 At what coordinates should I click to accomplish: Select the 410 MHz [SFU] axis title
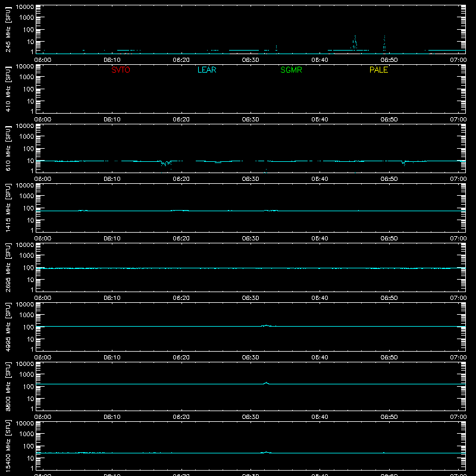click(x=8, y=89)
